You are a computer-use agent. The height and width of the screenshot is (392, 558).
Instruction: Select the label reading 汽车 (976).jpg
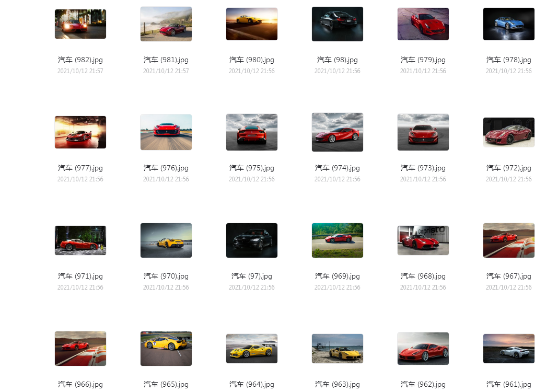point(166,168)
